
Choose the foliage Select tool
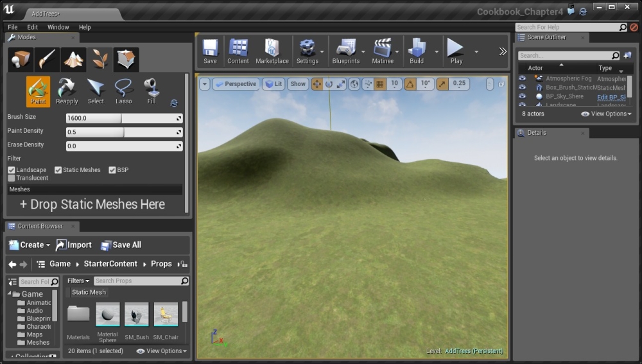pyautogui.click(x=96, y=92)
